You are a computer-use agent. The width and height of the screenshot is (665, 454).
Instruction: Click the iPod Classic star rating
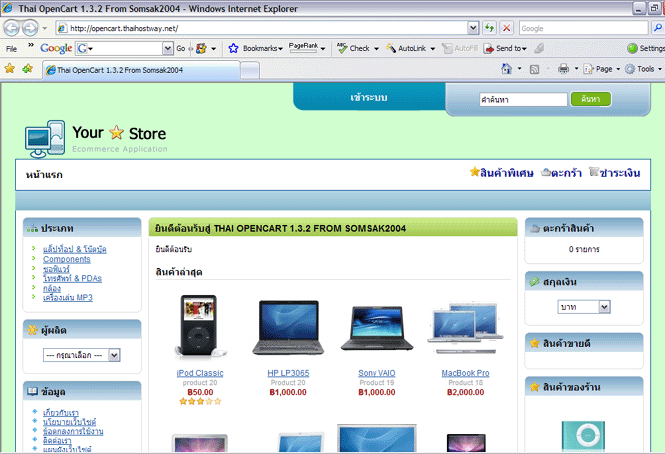click(200, 401)
